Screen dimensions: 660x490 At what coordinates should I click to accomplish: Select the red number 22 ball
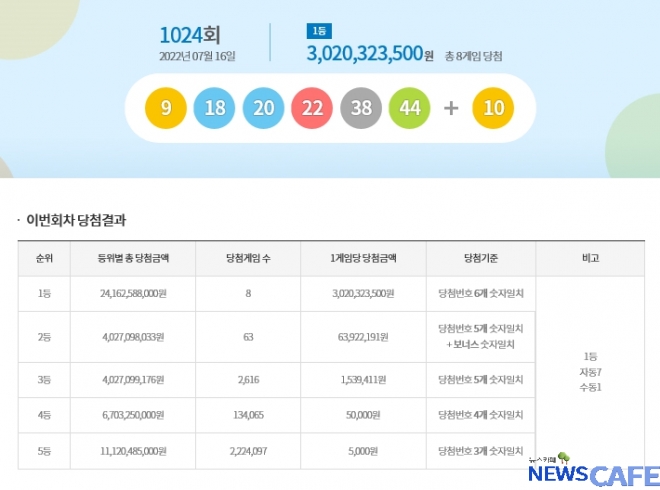[312, 107]
